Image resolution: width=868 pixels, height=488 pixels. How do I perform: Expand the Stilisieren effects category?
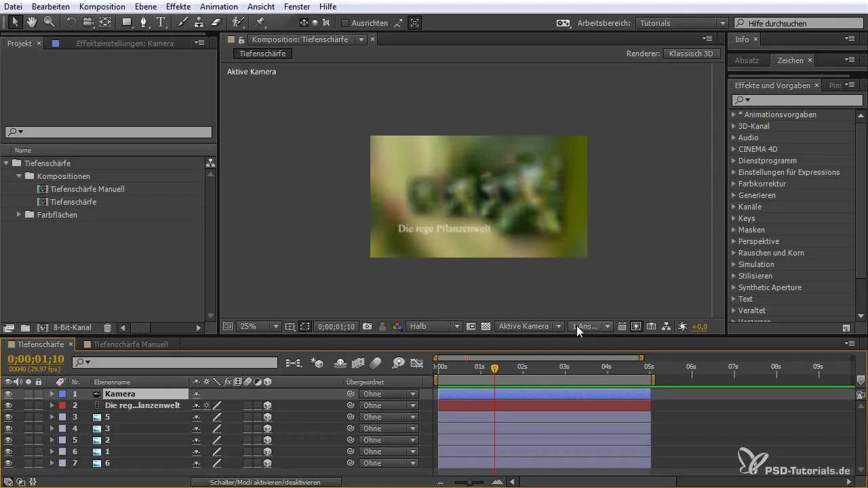click(x=734, y=276)
